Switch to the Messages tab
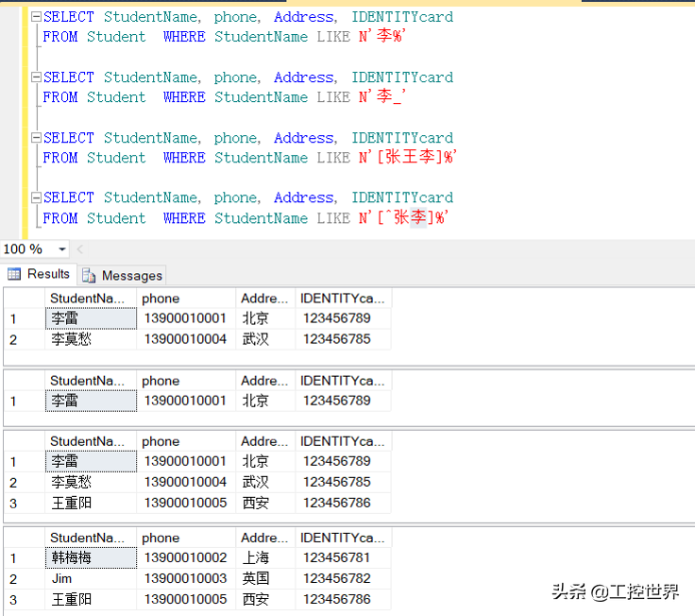 [122, 275]
